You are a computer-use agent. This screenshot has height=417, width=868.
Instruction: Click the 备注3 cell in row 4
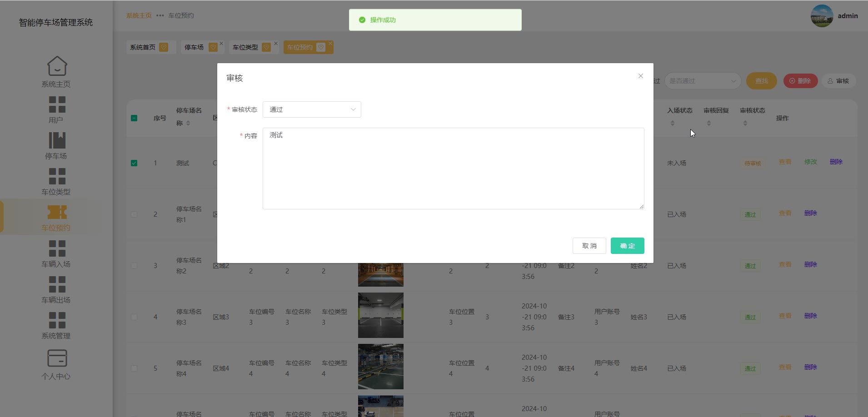click(x=566, y=317)
